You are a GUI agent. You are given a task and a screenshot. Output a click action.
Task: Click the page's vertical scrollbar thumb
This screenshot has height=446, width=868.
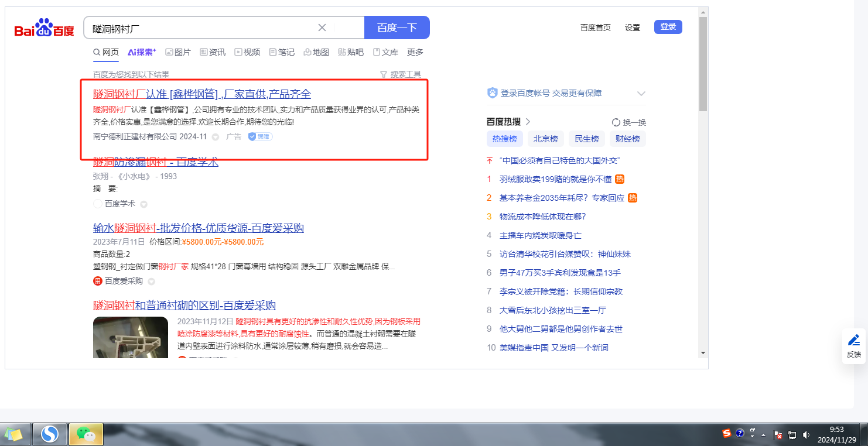coord(703,63)
